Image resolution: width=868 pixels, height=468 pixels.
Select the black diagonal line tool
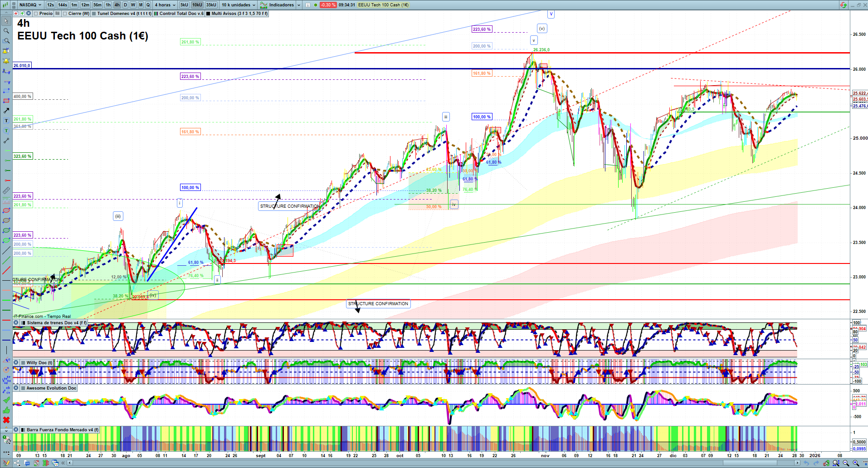click(x=6, y=250)
